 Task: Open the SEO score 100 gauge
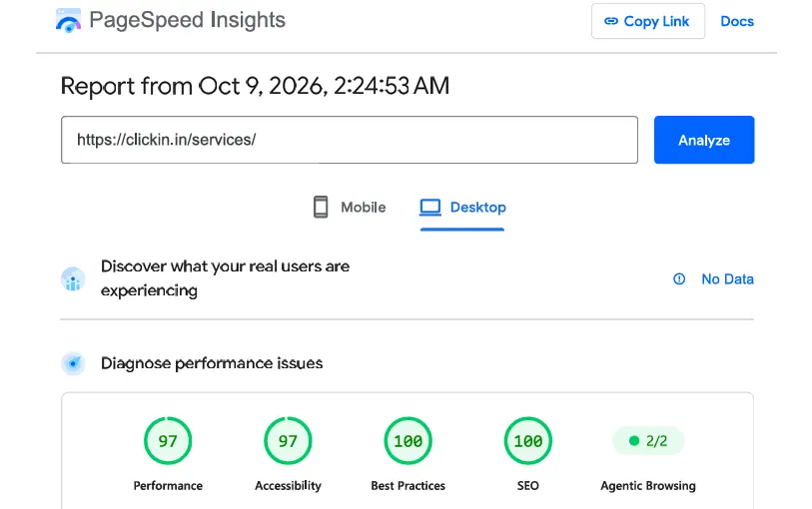tap(528, 441)
